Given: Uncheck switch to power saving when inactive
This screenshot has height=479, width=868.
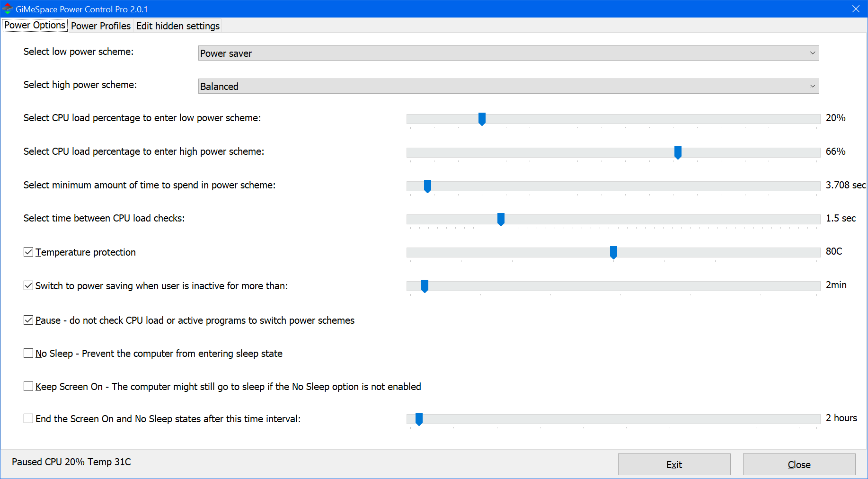Looking at the screenshot, I should coord(28,285).
